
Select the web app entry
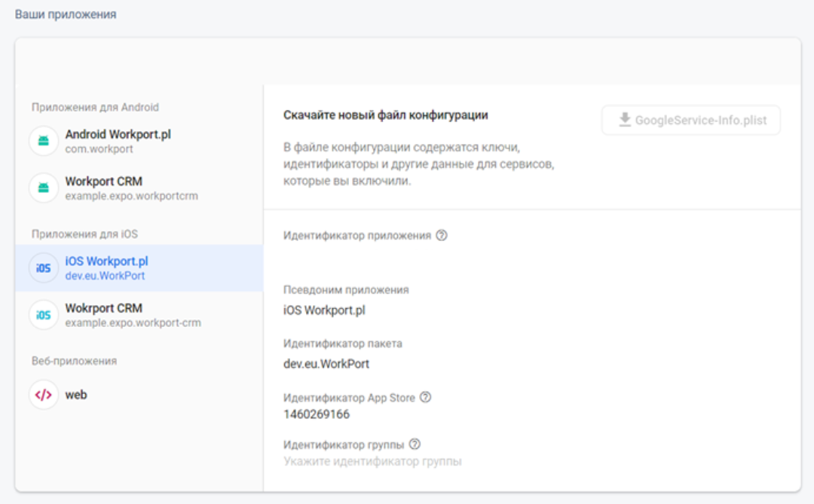click(139, 395)
